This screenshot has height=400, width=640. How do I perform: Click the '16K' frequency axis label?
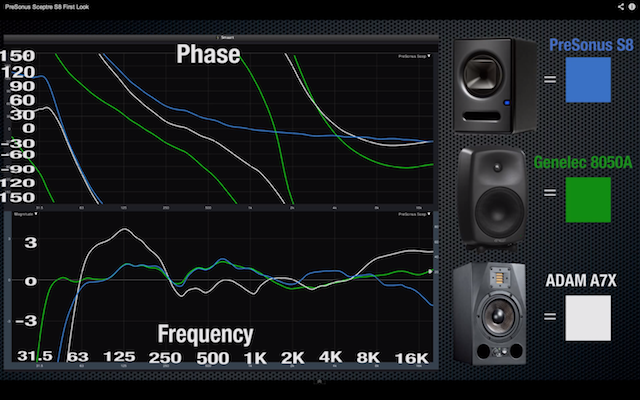(411, 358)
